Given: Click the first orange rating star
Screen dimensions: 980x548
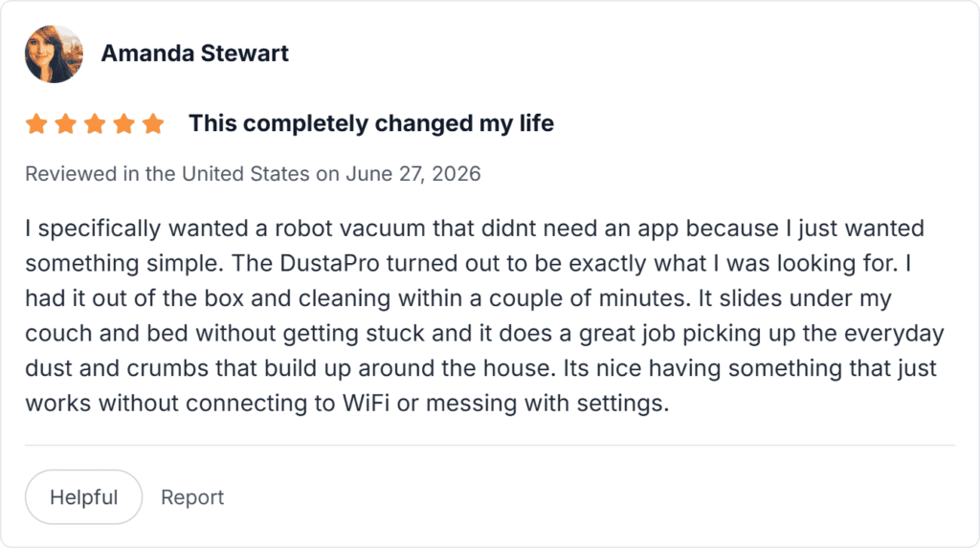Looking at the screenshot, I should click(x=37, y=123).
